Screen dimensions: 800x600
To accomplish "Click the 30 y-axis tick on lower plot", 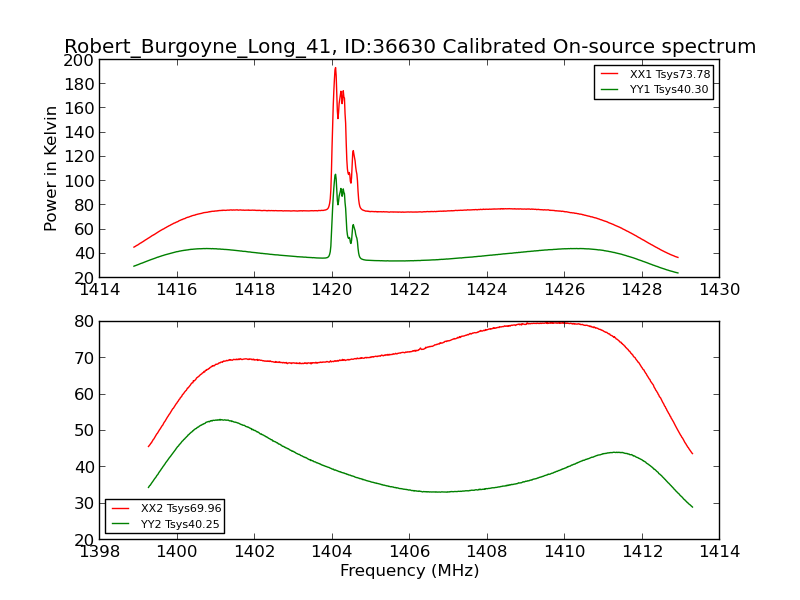I will 84,504.
